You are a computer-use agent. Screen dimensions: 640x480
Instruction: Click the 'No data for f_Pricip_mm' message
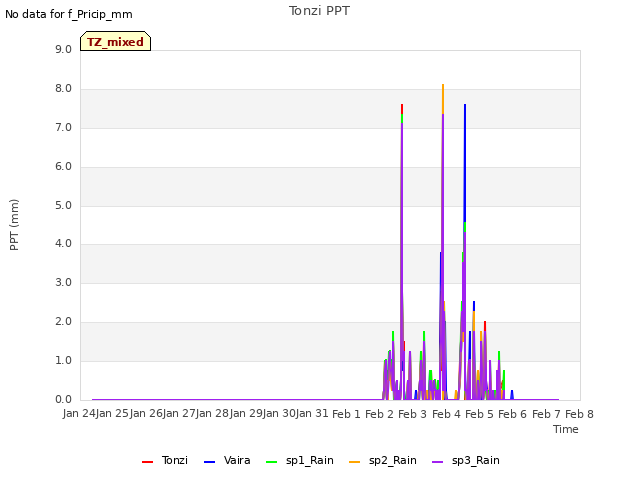pos(69,14)
